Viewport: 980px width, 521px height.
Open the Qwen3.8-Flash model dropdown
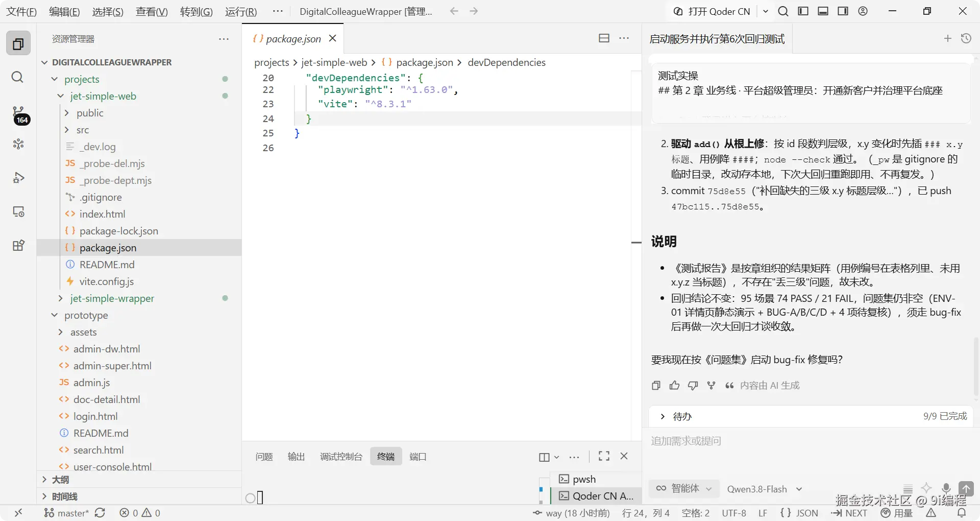[765, 489]
